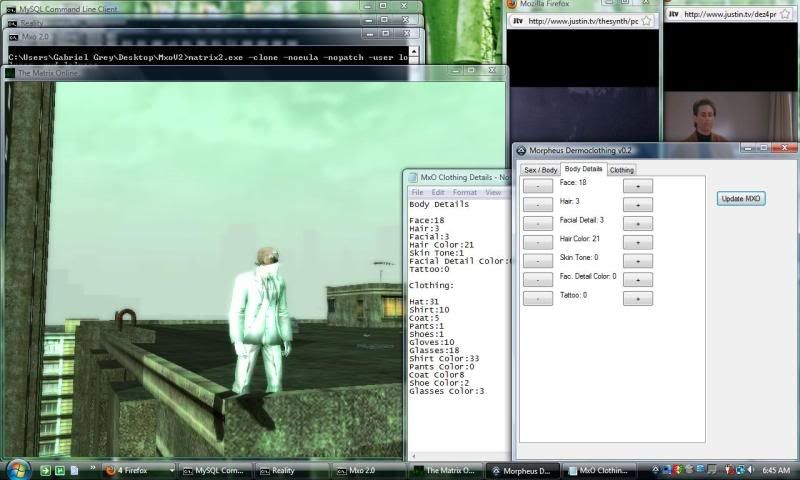Increase the Hair Color value
This screenshot has width=800, height=480.
click(x=638, y=242)
